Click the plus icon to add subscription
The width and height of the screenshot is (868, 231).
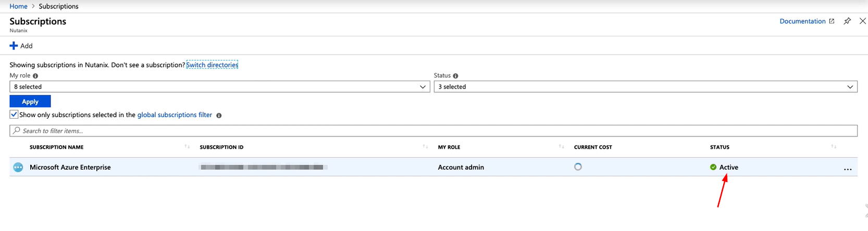coord(14,46)
